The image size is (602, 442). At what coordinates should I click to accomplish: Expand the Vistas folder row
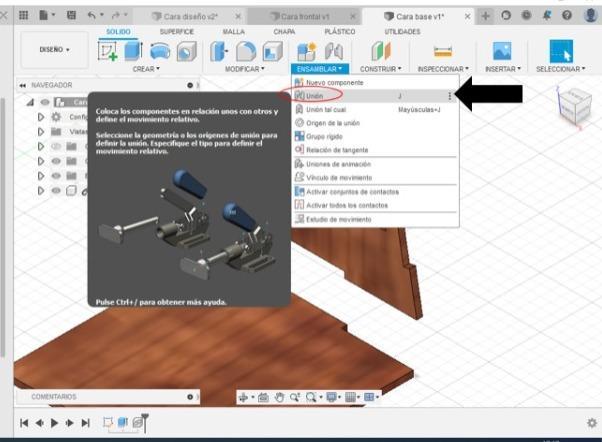click(41, 132)
